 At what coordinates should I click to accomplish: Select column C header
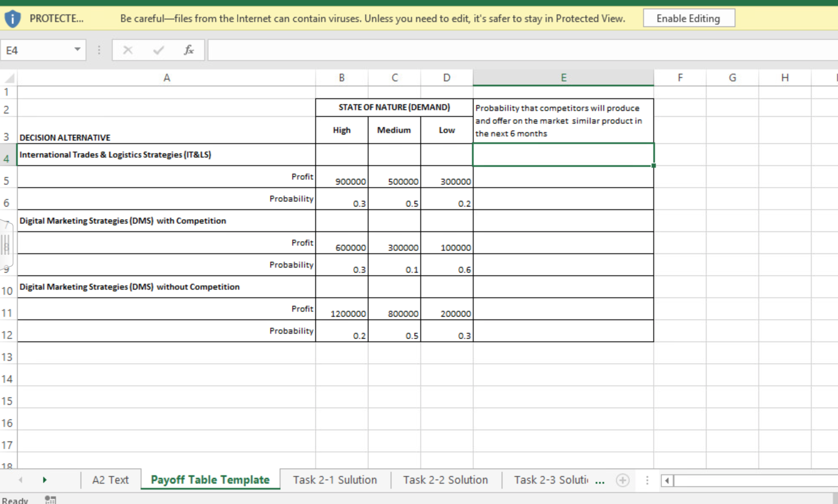pyautogui.click(x=394, y=78)
